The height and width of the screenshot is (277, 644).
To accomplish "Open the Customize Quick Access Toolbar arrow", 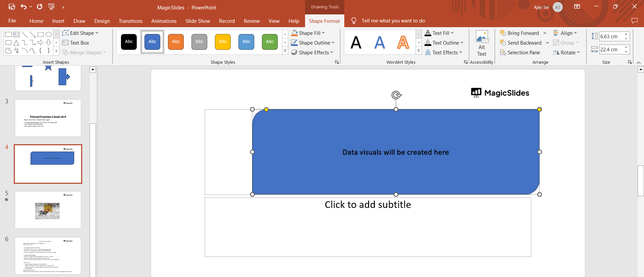I will tap(63, 7).
